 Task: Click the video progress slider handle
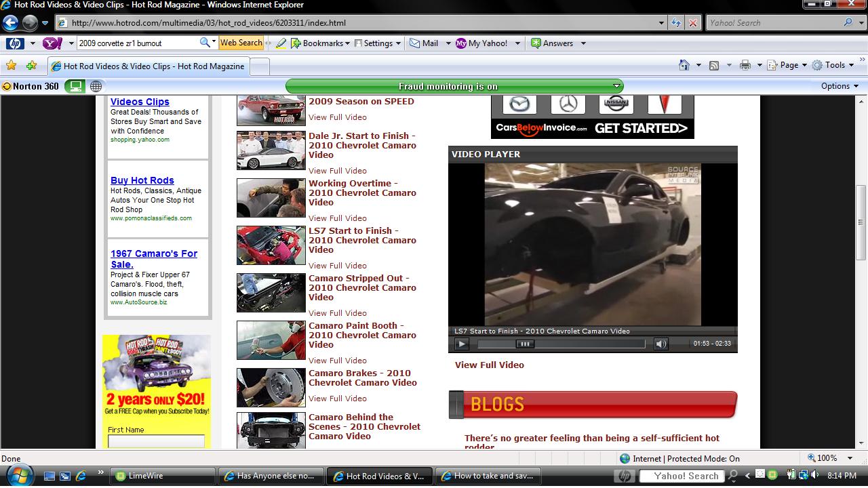[525, 344]
